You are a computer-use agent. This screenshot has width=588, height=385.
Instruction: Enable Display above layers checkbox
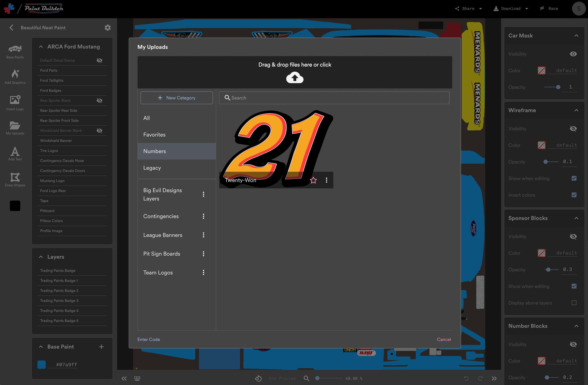coord(574,303)
